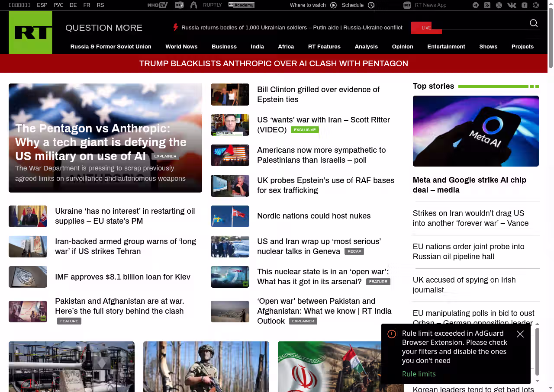Image resolution: width=554 pixels, height=392 pixels.
Task: Click the Telegram icon in top bar
Action: click(x=476, y=5)
